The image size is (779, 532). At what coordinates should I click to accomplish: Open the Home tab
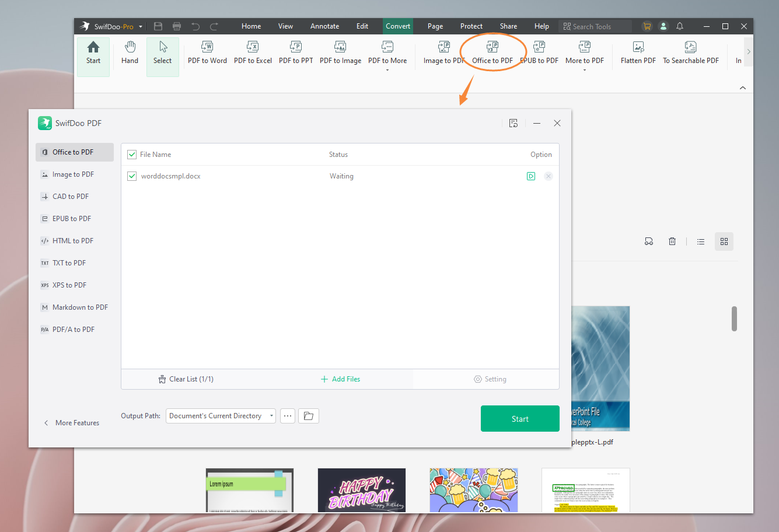click(x=251, y=26)
